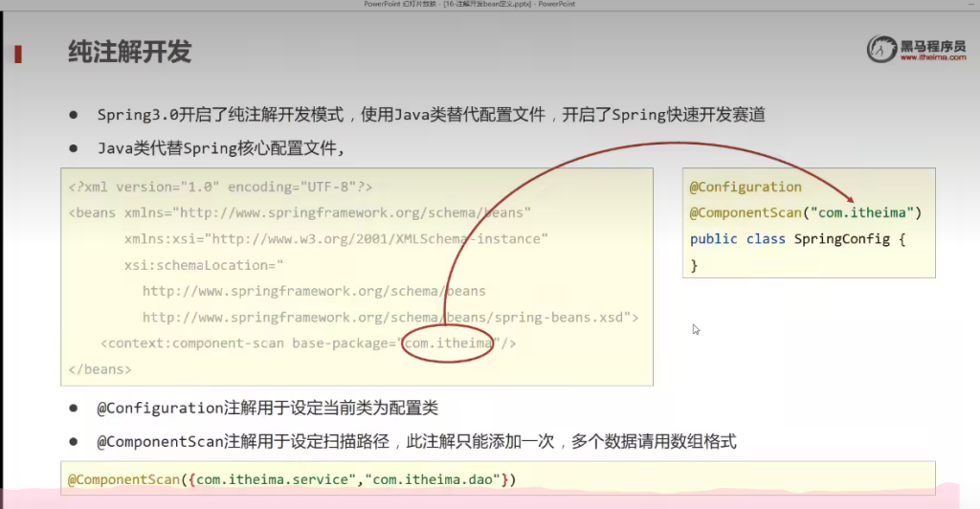
Task: Click the bullet dot before Java类代替Spring
Action: click(x=73, y=148)
